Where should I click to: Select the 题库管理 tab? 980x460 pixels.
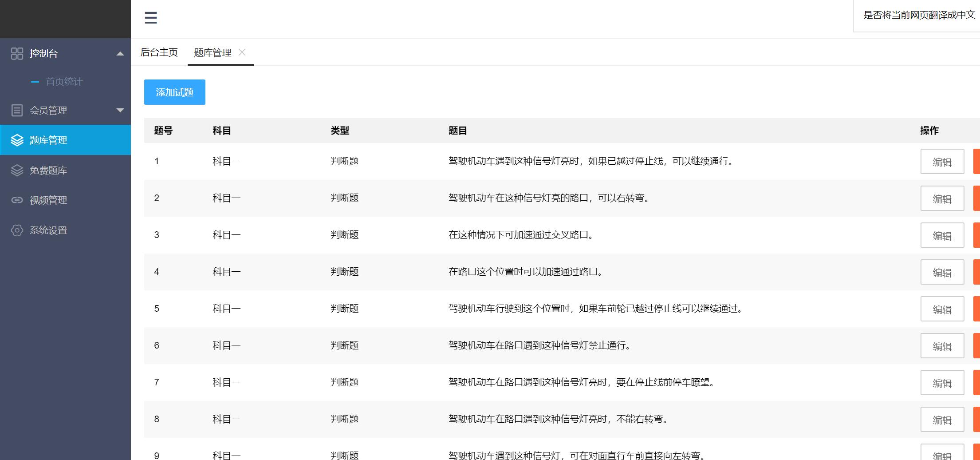click(x=213, y=53)
